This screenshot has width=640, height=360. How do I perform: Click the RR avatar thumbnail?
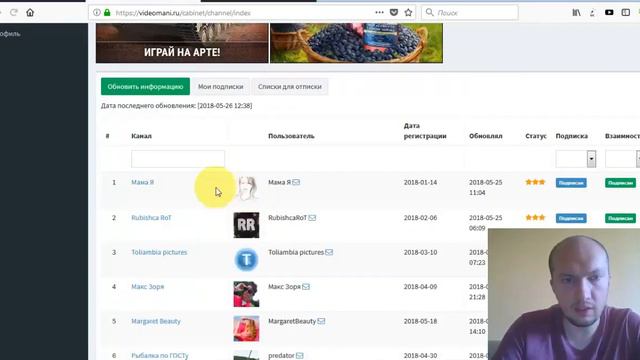coord(246,225)
